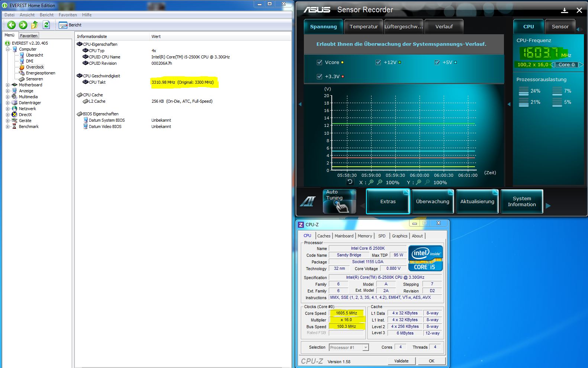
Task: Open the Sensor tab in ASUS side panel
Action: pos(560,26)
